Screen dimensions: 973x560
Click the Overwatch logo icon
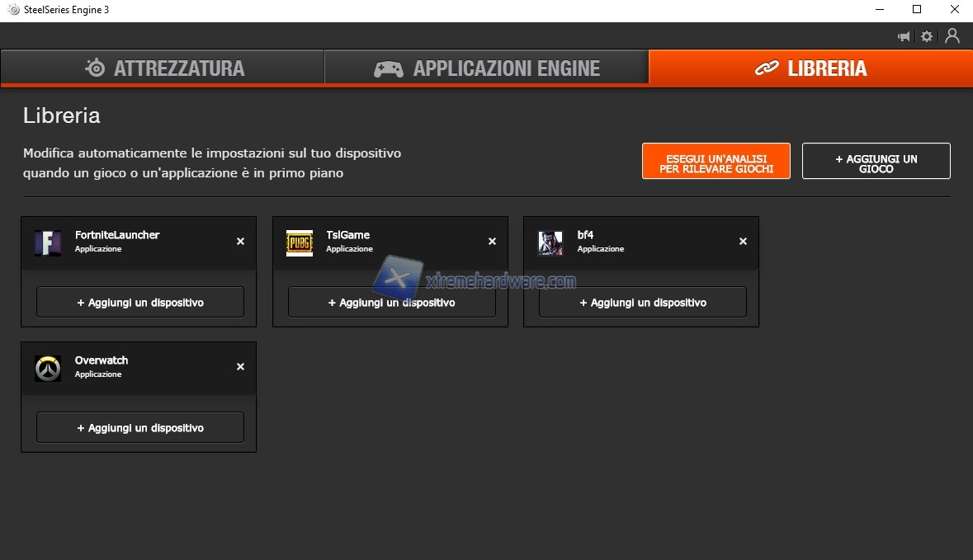[48, 368]
